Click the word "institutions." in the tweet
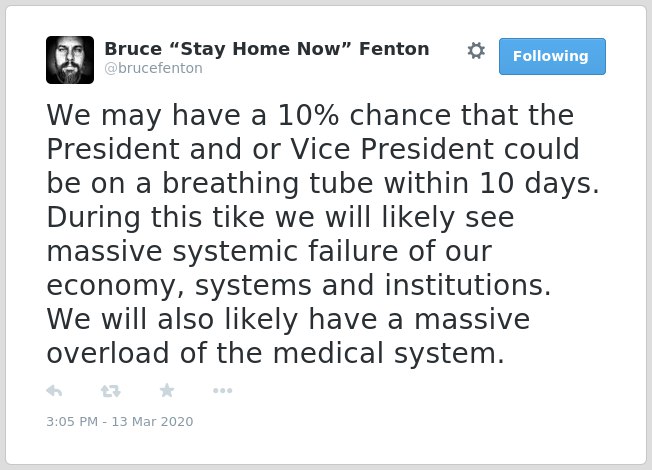This screenshot has width=652, height=470. tap(468, 285)
